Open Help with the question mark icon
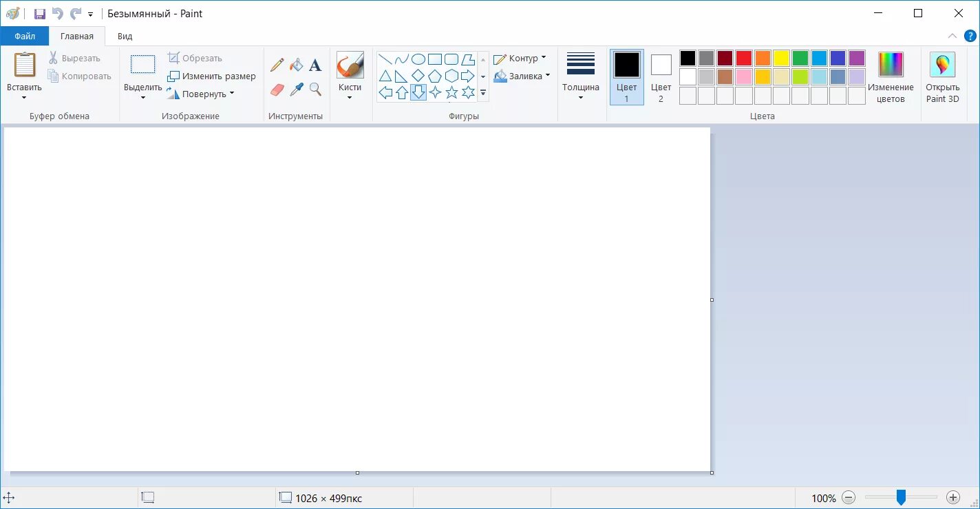The width and height of the screenshot is (980, 509). point(970,36)
